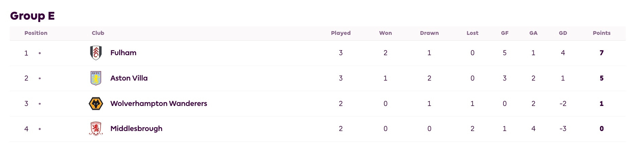The width and height of the screenshot is (644, 152).
Task: Open the Aston Villa club link
Action: pyautogui.click(x=129, y=78)
